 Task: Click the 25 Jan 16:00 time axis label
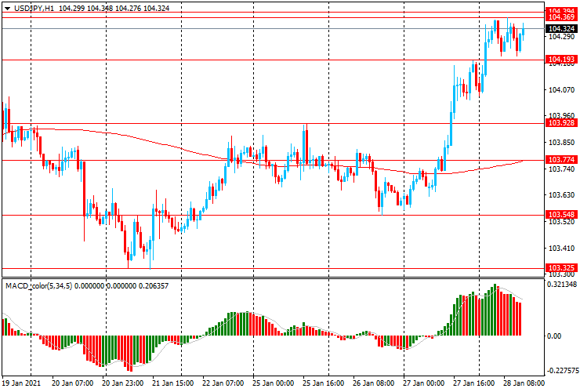324,383
